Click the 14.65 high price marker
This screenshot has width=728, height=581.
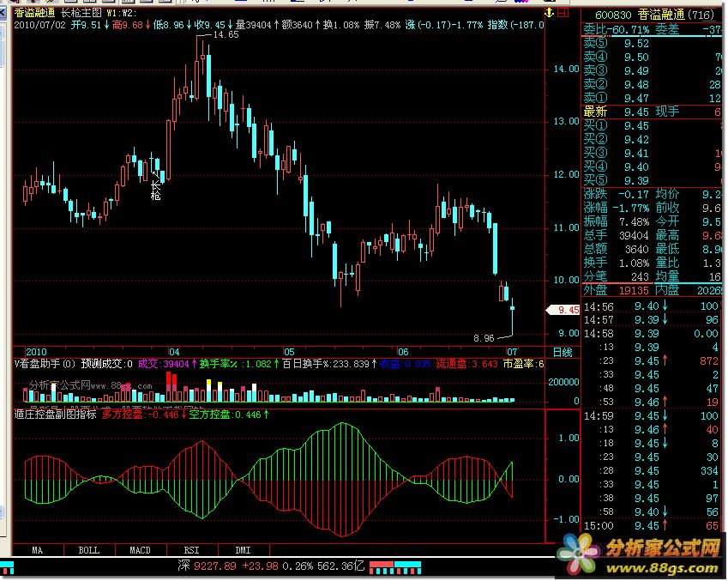click(x=226, y=35)
